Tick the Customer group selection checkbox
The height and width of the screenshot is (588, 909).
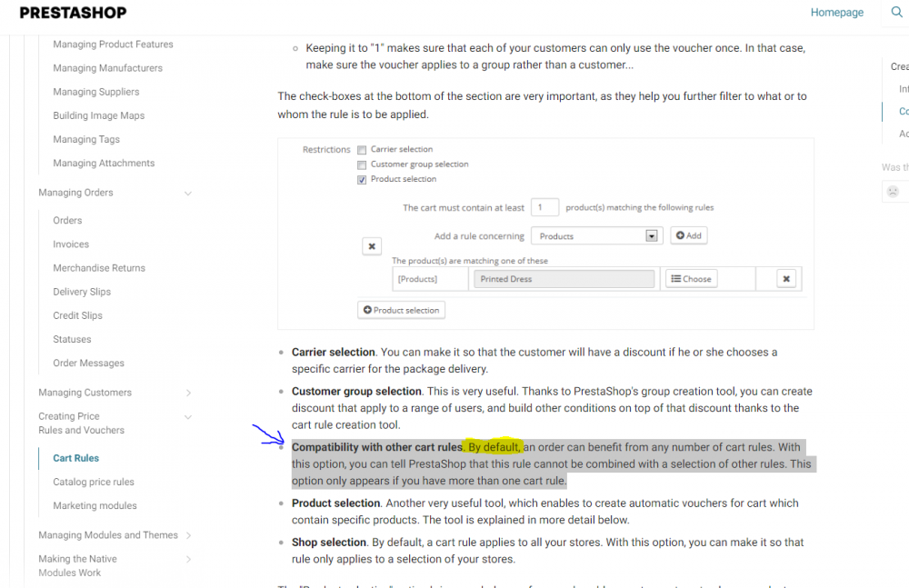pos(362,164)
